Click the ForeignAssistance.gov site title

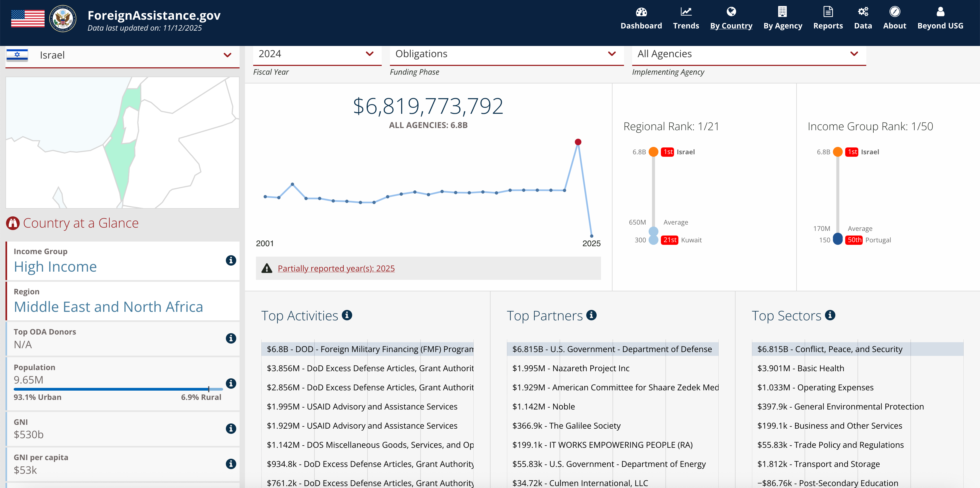154,15
